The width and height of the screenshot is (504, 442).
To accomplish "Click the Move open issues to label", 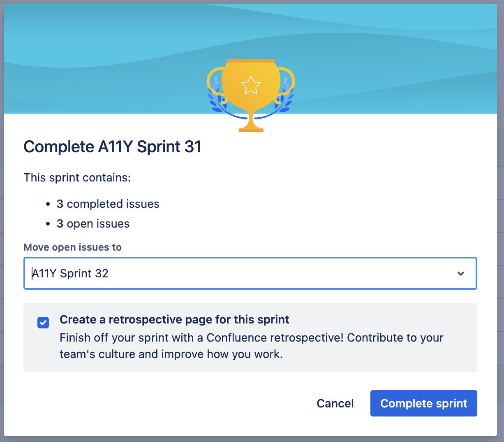I will tap(73, 247).
